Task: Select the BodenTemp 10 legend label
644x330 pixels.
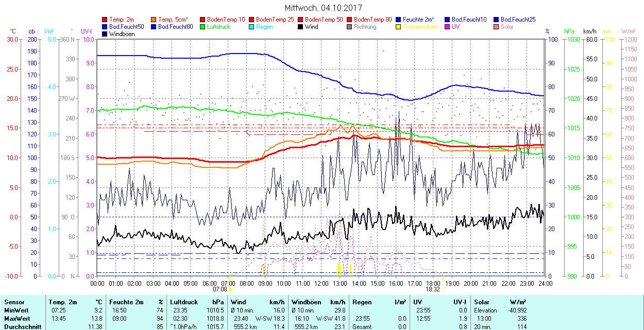Action: click(226, 20)
